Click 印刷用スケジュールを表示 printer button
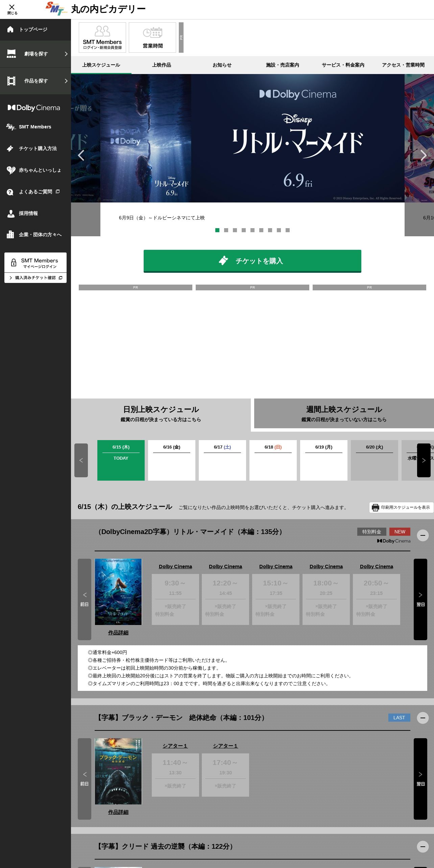This screenshot has width=434, height=868. pos(401,507)
